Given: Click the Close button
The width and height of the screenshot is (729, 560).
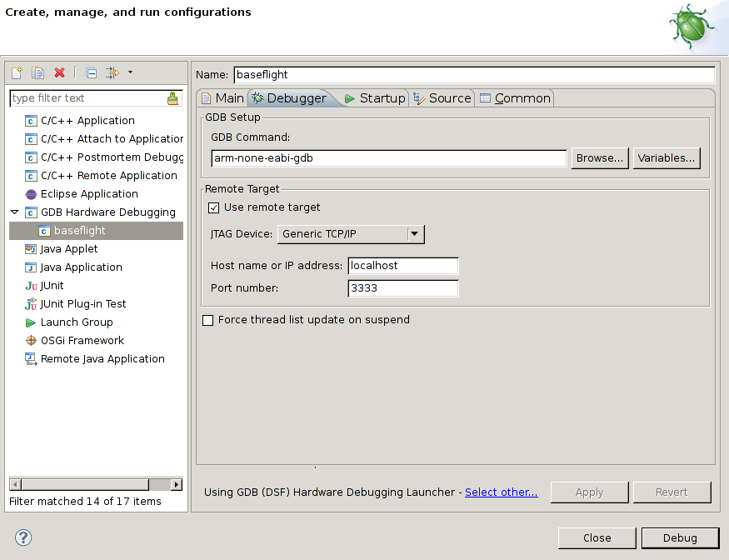Looking at the screenshot, I should click(597, 538).
